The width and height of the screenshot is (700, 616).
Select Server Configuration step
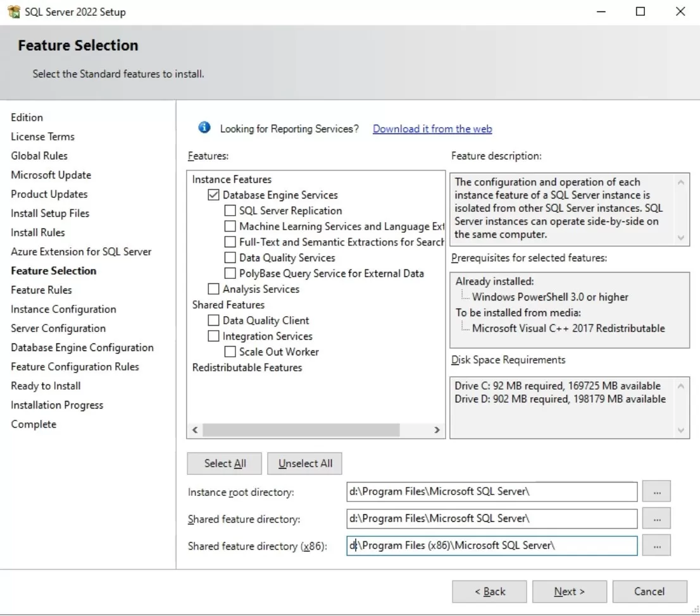58,328
